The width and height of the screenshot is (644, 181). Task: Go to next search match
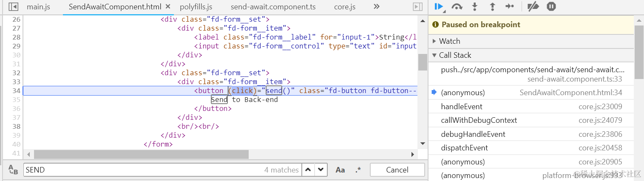click(x=321, y=170)
